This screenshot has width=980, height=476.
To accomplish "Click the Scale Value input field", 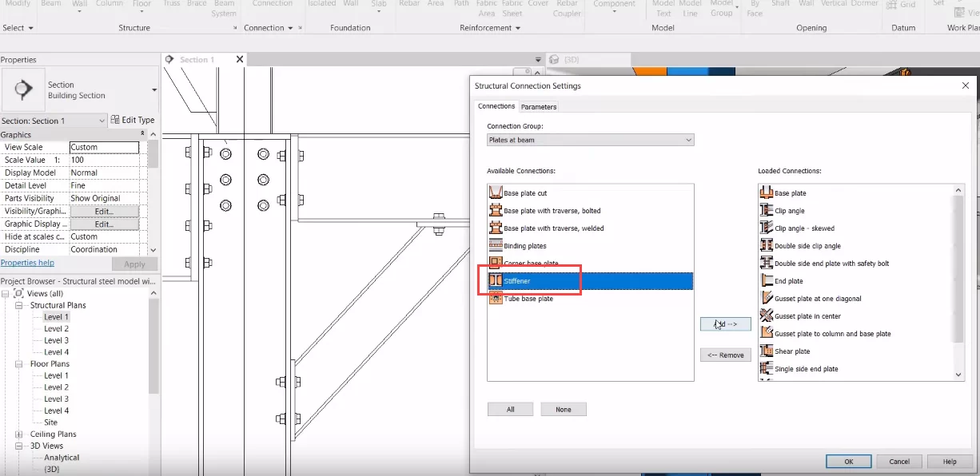I will [104, 160].
